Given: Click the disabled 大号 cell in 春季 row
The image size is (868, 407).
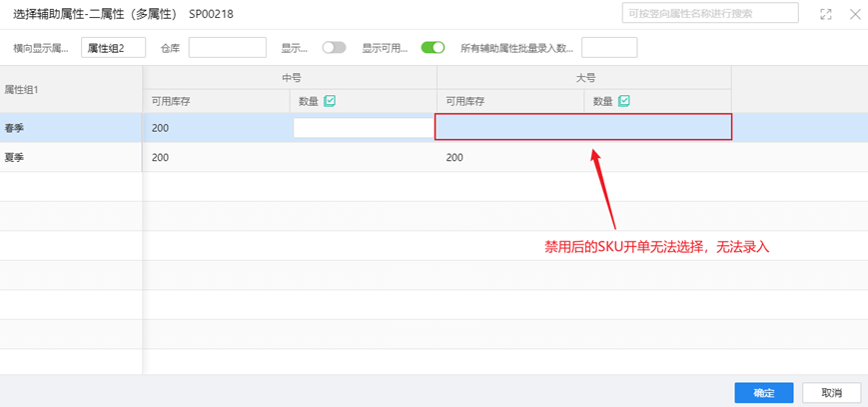Looking at the screenshot, I should [583, 127].
